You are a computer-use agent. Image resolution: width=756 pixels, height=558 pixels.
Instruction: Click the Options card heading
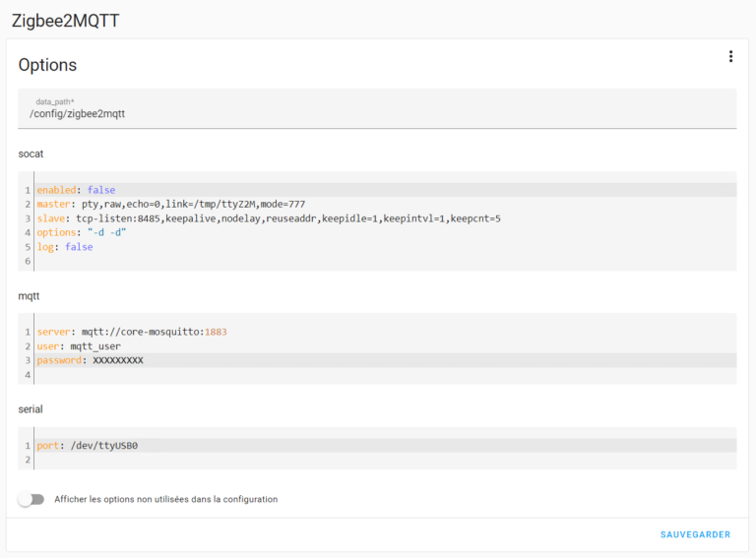47,65
